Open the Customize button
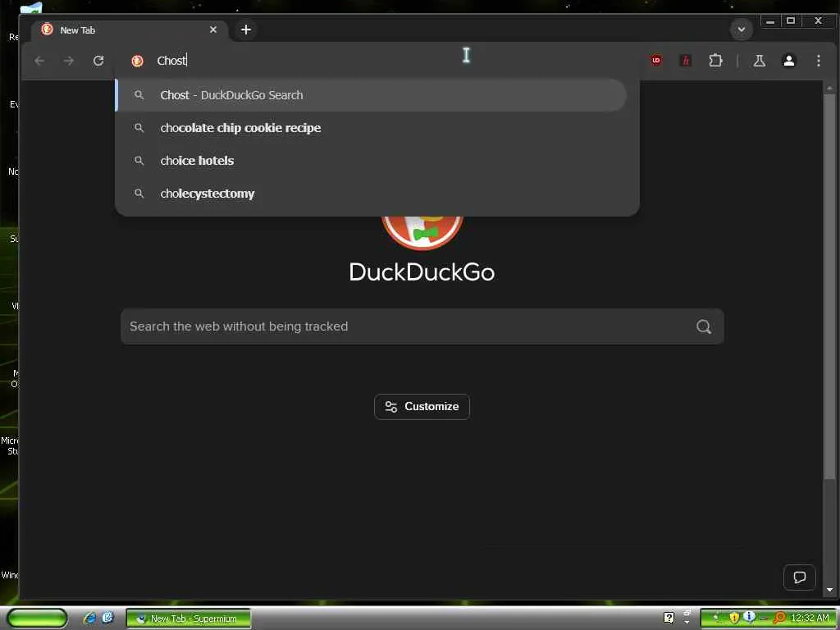The height and width of the screenshot is (630, 840). tap(422, 407)
